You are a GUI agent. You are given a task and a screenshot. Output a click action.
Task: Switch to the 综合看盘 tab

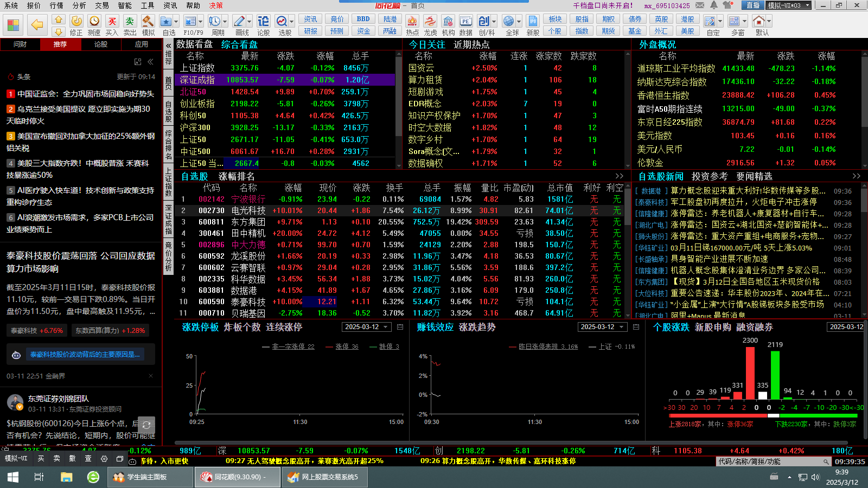coord(239,44)
